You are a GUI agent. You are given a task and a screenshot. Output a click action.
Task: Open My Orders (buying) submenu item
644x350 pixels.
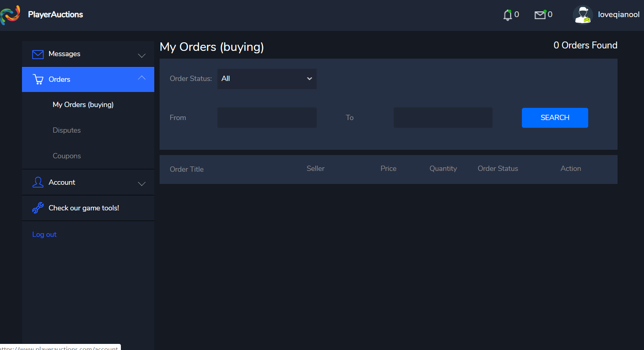(x=83, y=105)
